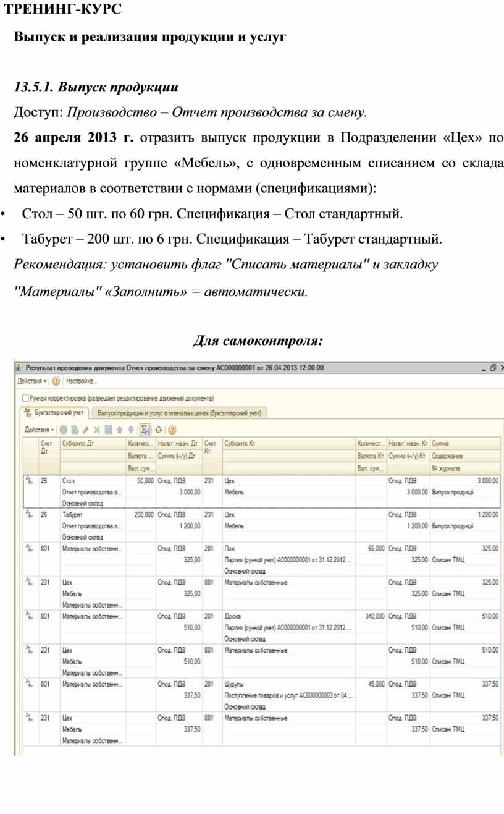Image resolution: width=504 pixels, height=814 pixels.
Task: Click the help icon next to Настройка
Action: (56, 381)
